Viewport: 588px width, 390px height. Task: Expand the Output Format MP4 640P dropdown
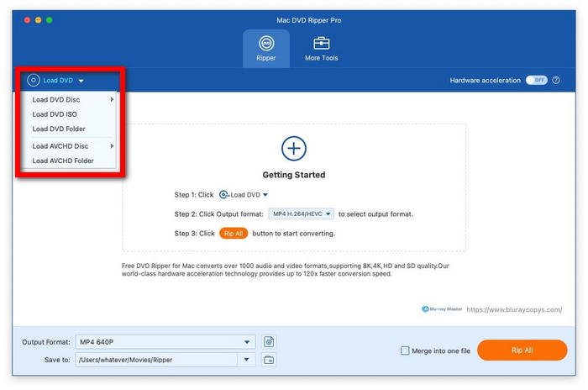247,342
